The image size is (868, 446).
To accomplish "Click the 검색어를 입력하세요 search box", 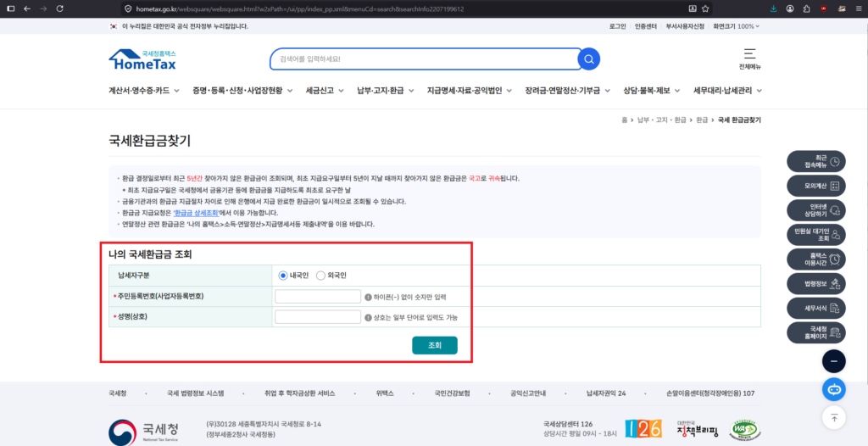I will 424,59.
